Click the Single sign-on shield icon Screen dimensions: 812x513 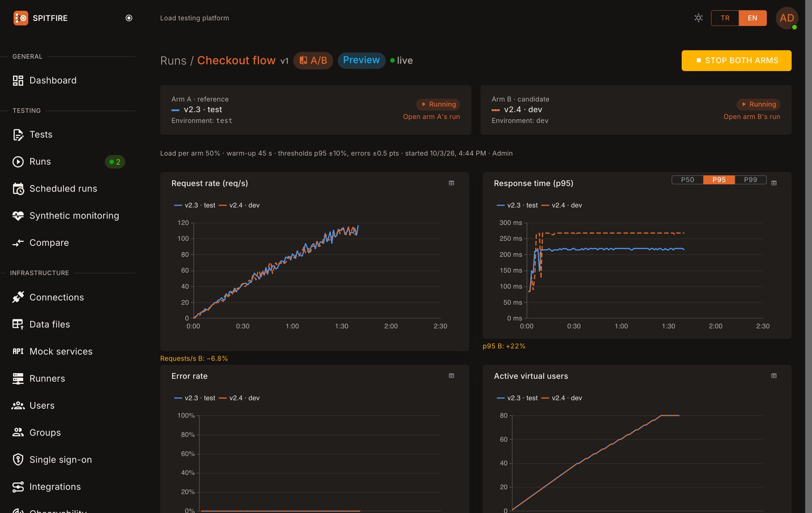tap(18, 459)
